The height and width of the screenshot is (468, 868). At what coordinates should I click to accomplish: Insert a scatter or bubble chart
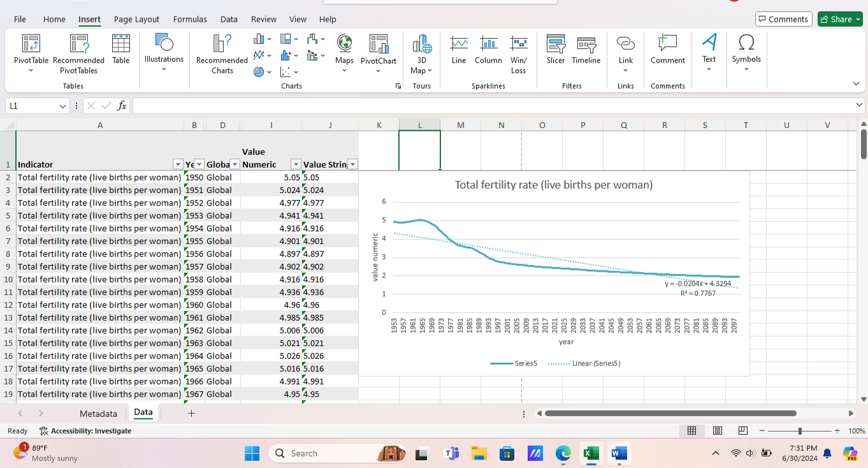pyautogui.click(x=289, y=71)
